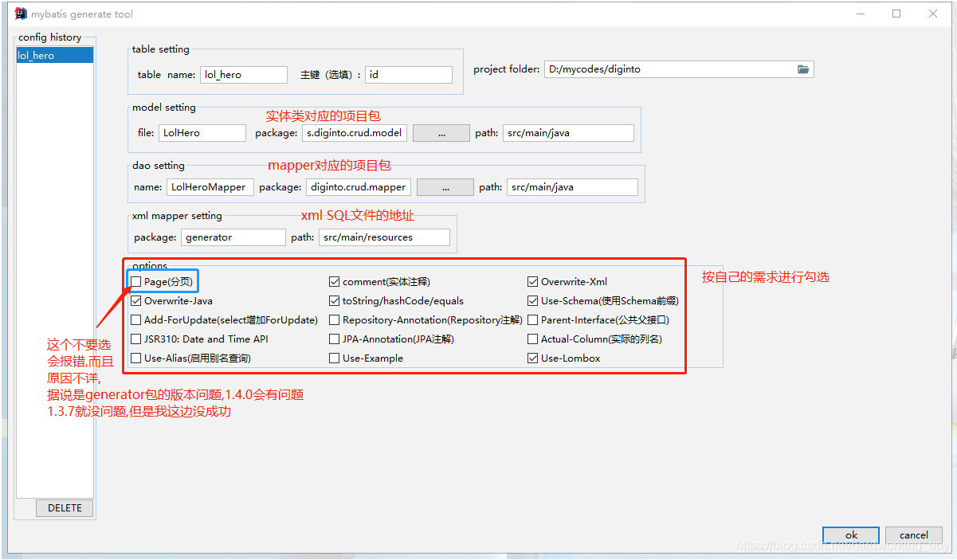Toggle Overwrite-Xml checkbox
957x560 pixels.
point(533,282)
